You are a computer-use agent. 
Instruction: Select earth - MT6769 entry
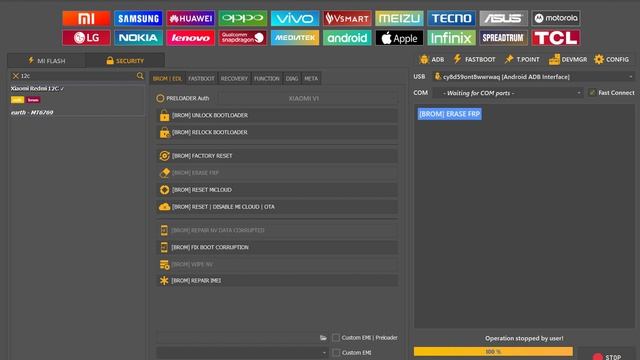[x=32, y=112]
